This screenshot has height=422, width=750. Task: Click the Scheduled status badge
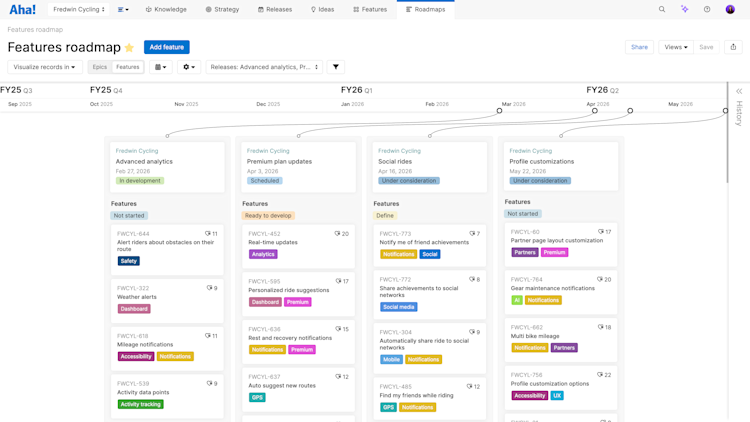tap(265, 181)
